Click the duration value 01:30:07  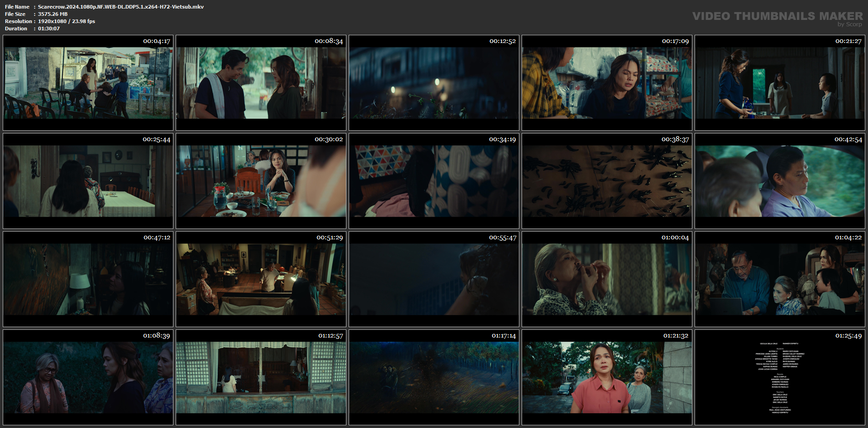pos(49,29)
